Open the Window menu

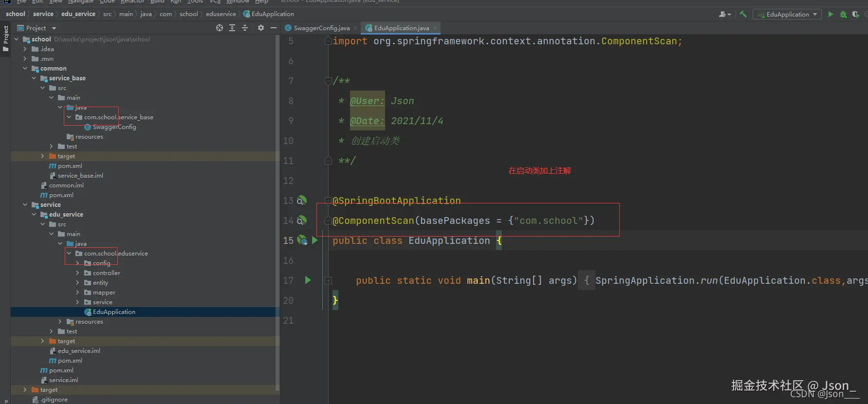pos(238,2)
